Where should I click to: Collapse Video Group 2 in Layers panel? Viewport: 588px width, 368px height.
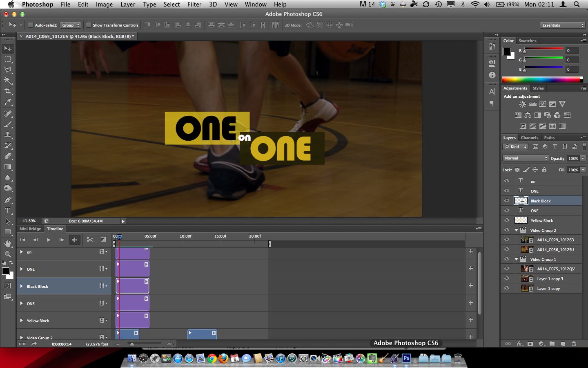pos(516,230)
